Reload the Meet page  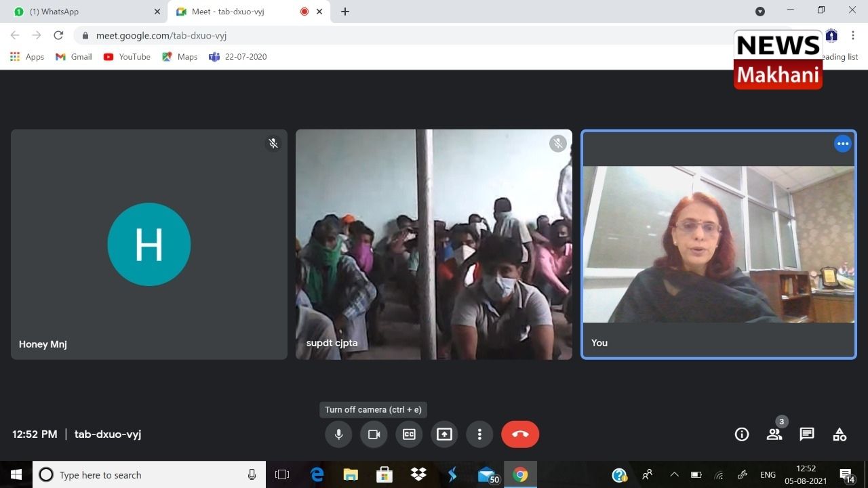(58, 35)
